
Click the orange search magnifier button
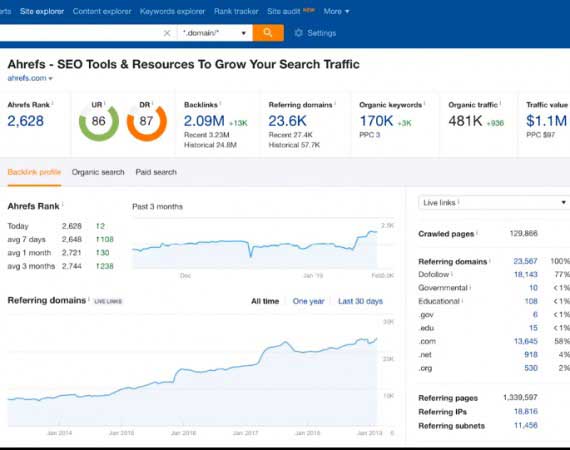[268, 33]
